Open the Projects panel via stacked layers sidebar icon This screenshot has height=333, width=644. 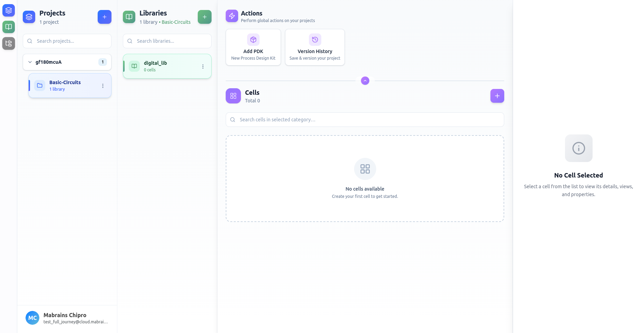pos(8,10)
